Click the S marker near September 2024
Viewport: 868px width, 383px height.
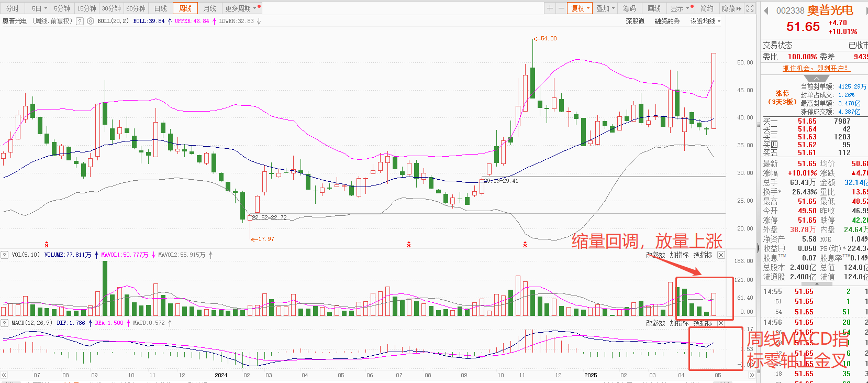tap(409, 245)
